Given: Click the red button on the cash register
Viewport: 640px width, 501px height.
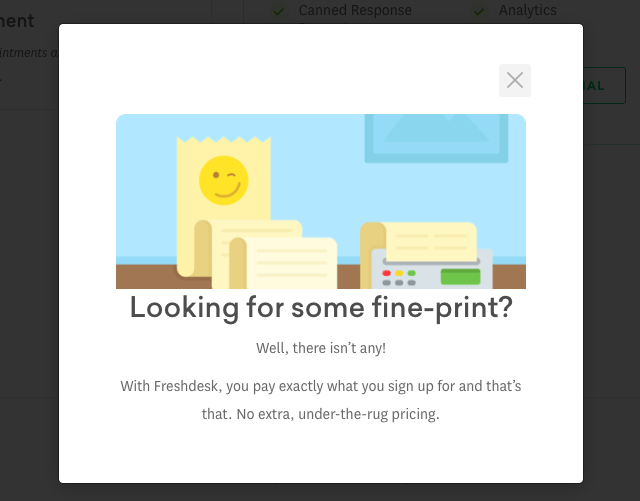Looking at the screenshot, I should point(387,273).
